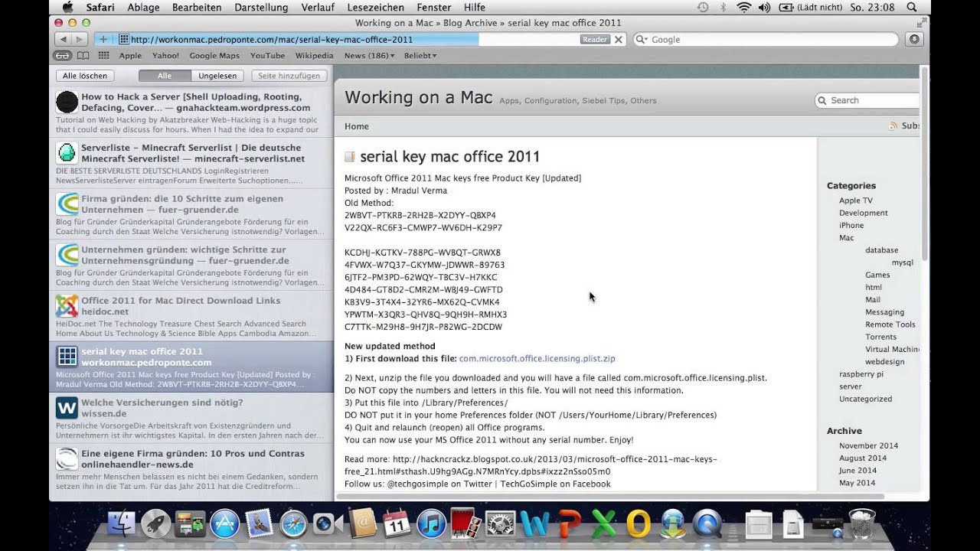
Task: Click Seite hinzufügen button
Action: (289, 76)
